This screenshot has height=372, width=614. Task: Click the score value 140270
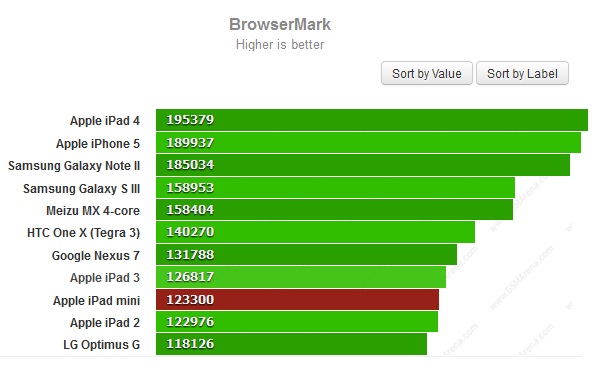[190, 232]
